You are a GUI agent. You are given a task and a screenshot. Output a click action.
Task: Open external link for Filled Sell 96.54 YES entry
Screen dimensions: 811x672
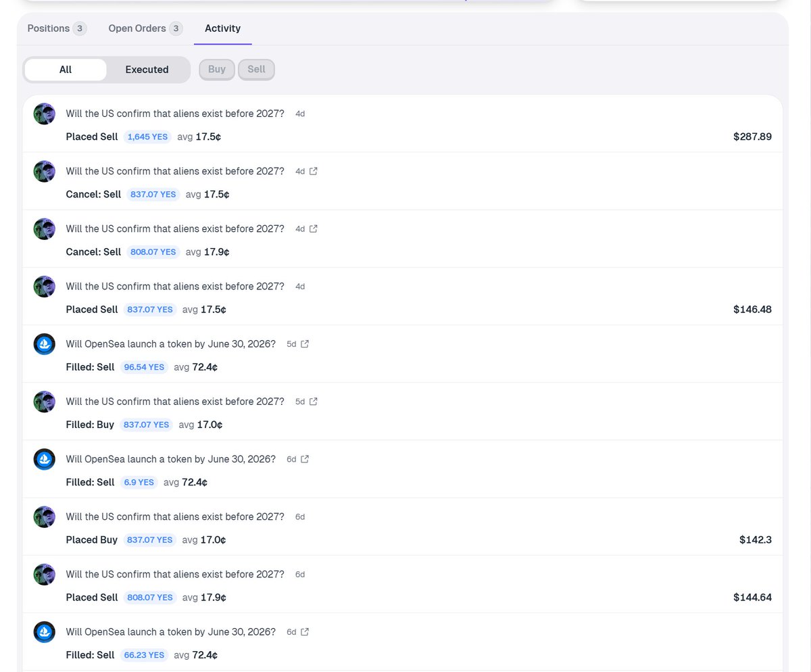click(x=305, y=343)
